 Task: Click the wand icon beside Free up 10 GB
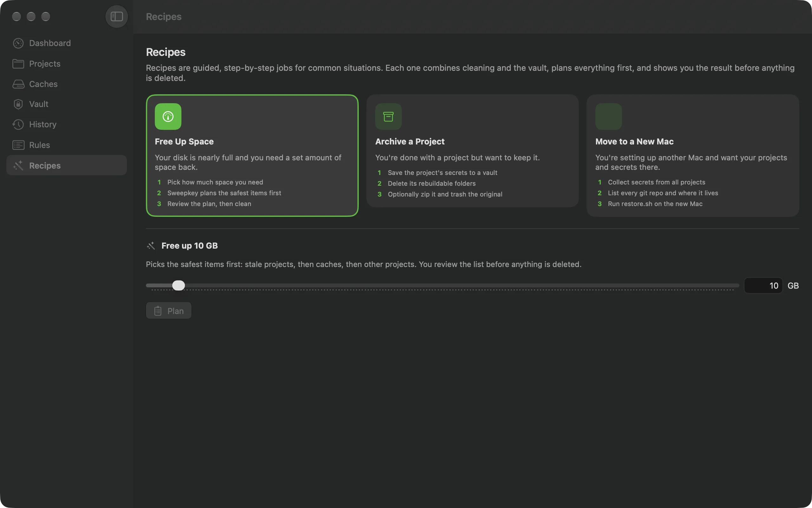coord(151,246)
